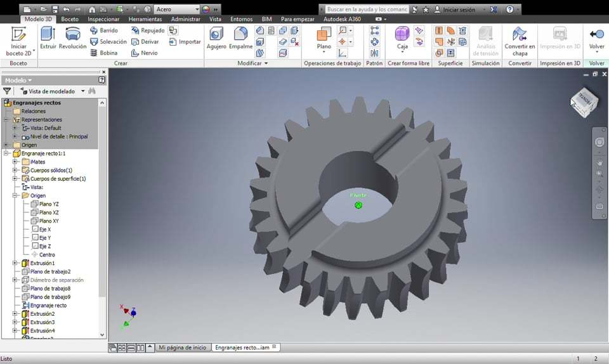The height and width of the screenshot is (364, 609).
Task: Click Convertir en chapa
Action: 520,41
